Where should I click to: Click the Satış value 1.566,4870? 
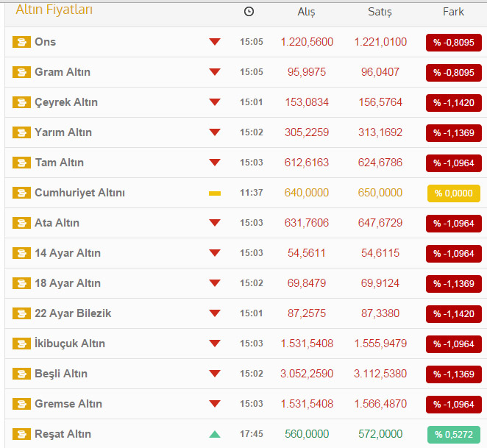point(380,404)
